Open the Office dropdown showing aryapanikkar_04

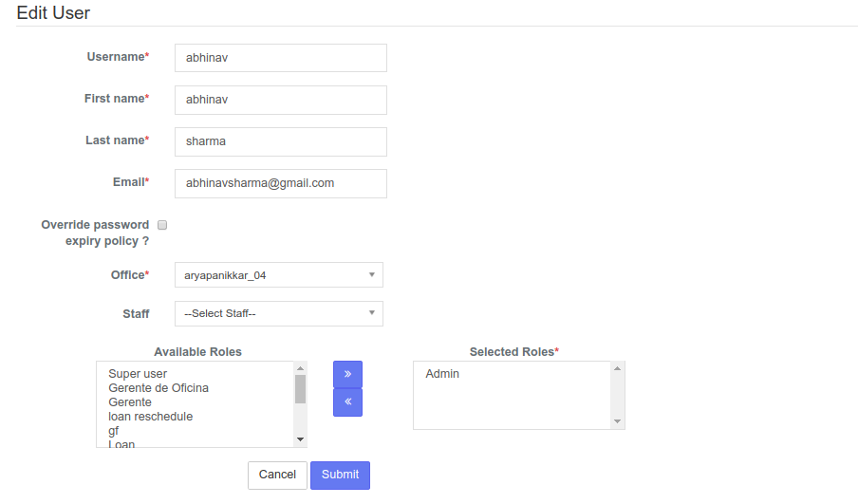pyautogui.click(x=278, y=274)
